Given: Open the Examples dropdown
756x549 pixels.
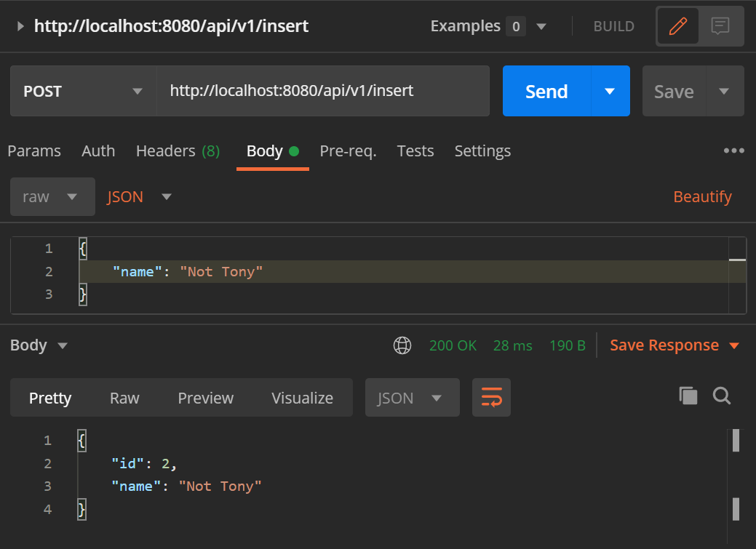Looking at the screenshot, I should (541, 25).
